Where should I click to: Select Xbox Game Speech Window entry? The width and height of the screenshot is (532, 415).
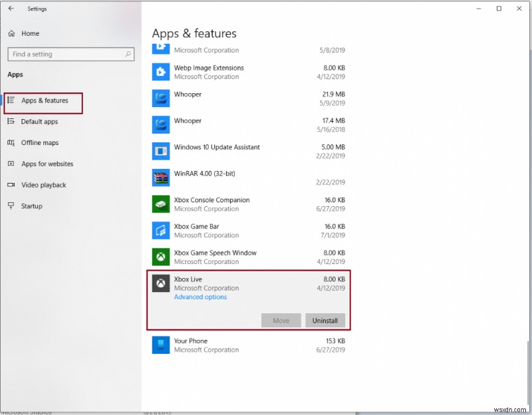[249, 257]
